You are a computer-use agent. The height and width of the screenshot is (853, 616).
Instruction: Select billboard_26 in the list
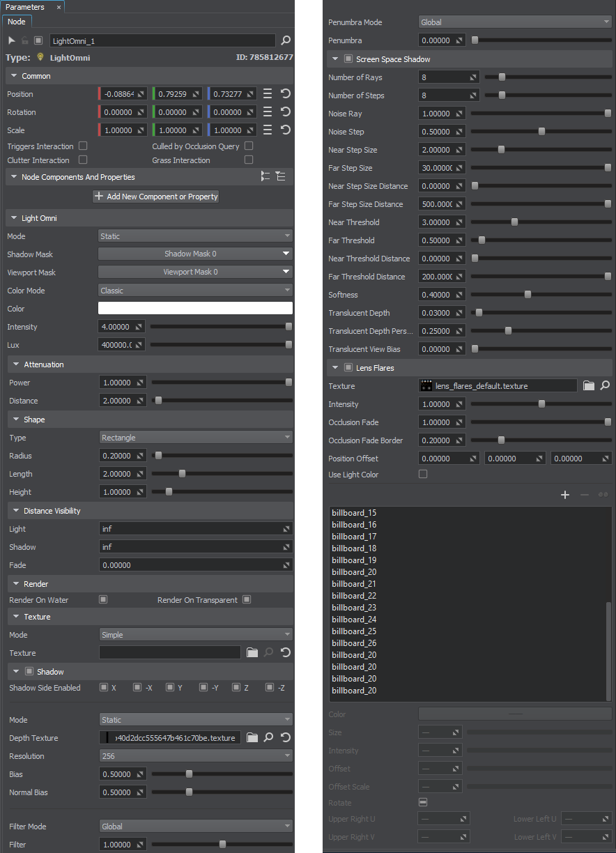click(x=354, y=643)
